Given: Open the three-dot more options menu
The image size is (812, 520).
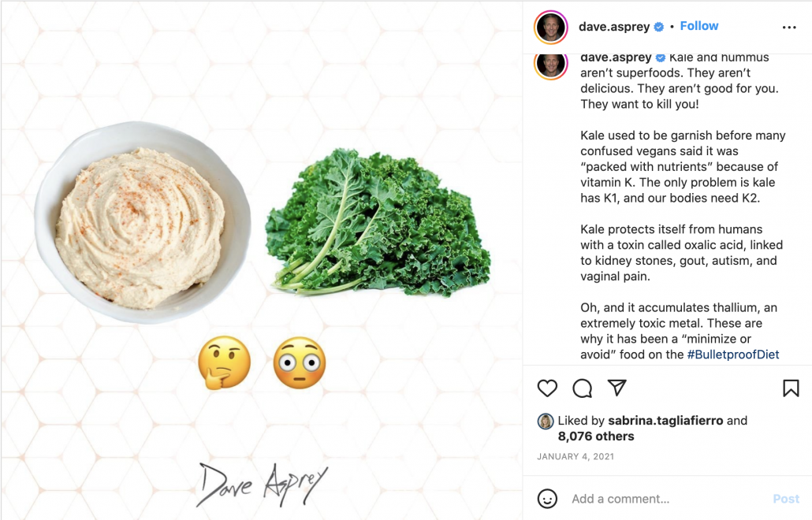Looking at the screenshot, I should tap(789, 27).
